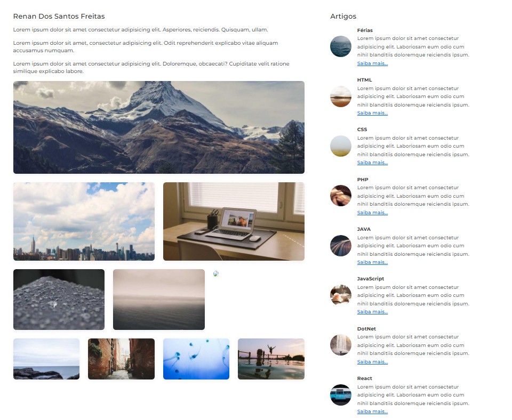512x420 pixels.
Task: Open Saiba mais link under JavaScript
Action: click(x=372, y=312)
